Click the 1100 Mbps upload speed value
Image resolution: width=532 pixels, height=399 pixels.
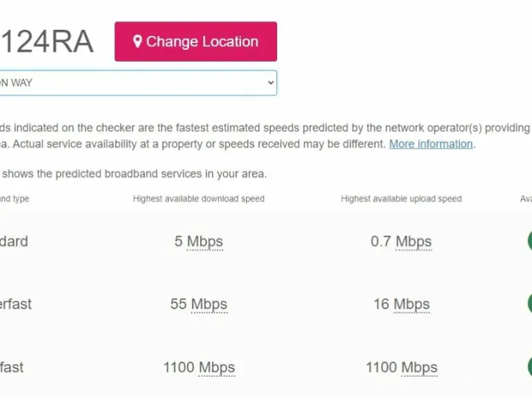point(401,367)
